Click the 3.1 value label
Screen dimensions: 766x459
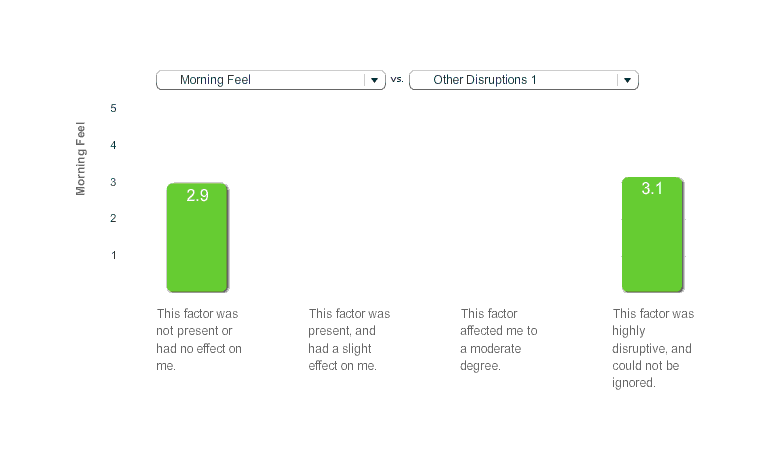[652, 189]
